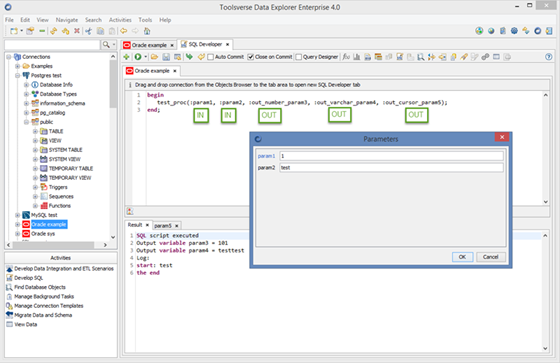Open help with the blue question mark icon

click(549, 57)
